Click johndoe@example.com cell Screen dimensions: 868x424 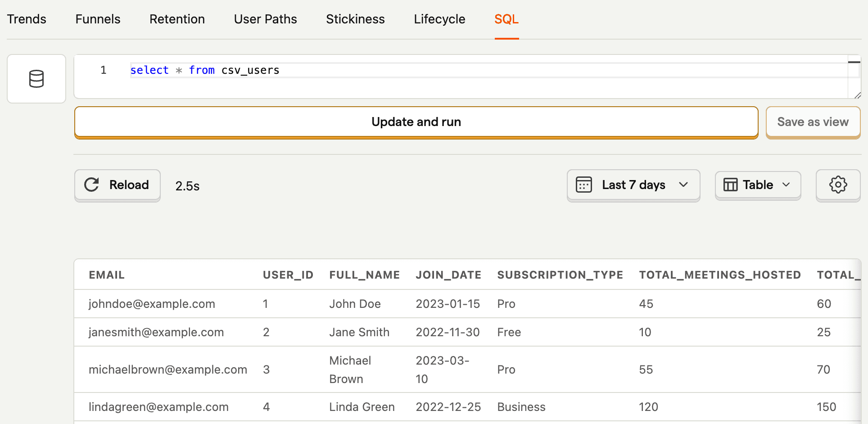click(152, 304)
